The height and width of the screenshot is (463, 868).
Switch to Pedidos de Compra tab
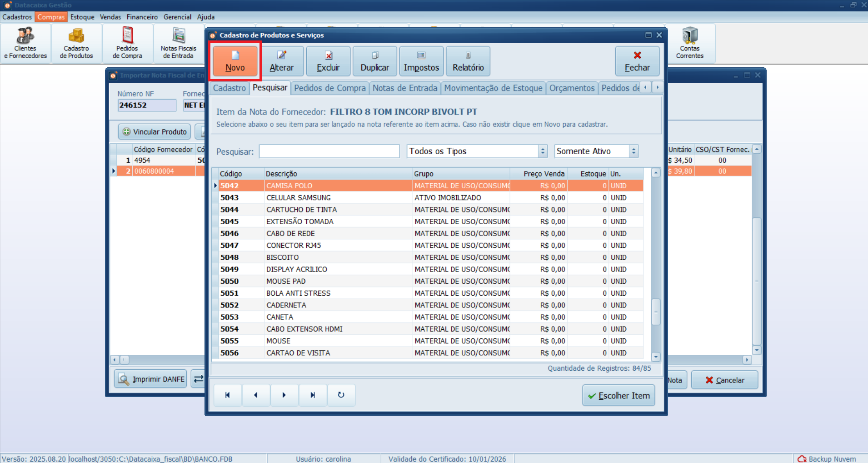point(330,88)
